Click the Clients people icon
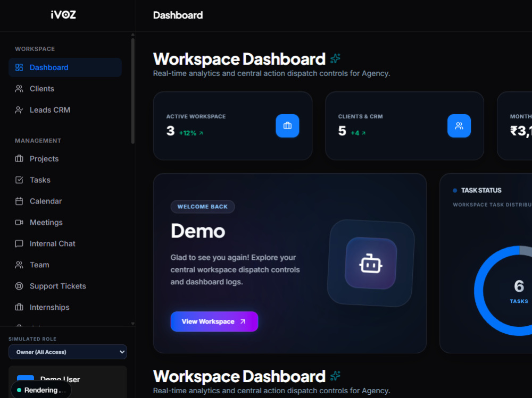 [19, 89]
